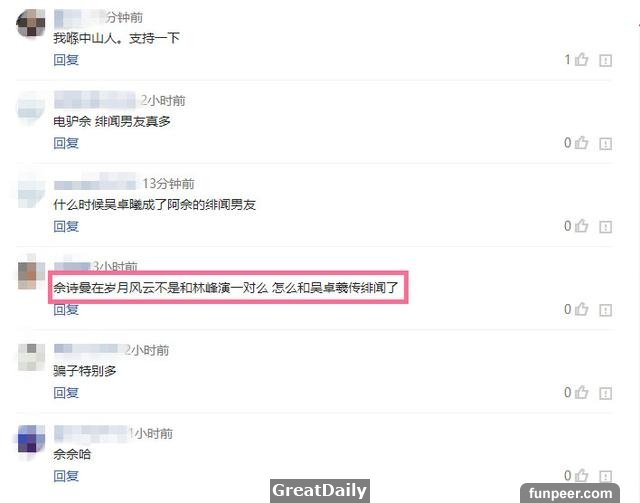The height and width of the screenshot is (503, 640).
Task: Reply to "我喺中山人。支持一下" comment
Action: (x=66, y=60)
